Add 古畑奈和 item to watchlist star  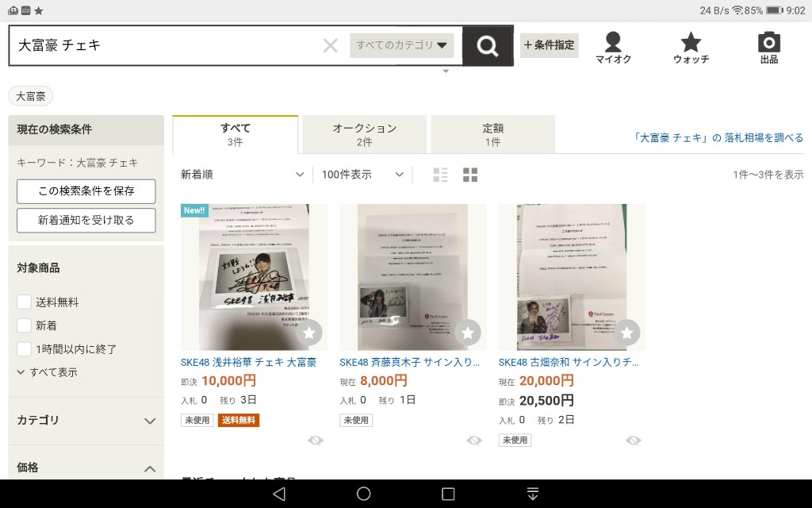point(626,333)
